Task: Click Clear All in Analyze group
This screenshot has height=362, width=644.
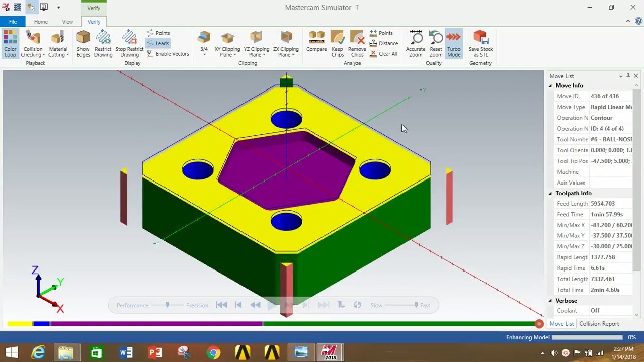Action: [383, 54]
